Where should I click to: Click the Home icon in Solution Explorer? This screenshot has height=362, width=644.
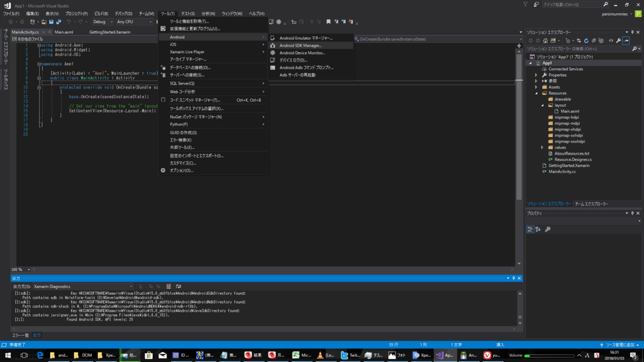[x=545, y=41]
